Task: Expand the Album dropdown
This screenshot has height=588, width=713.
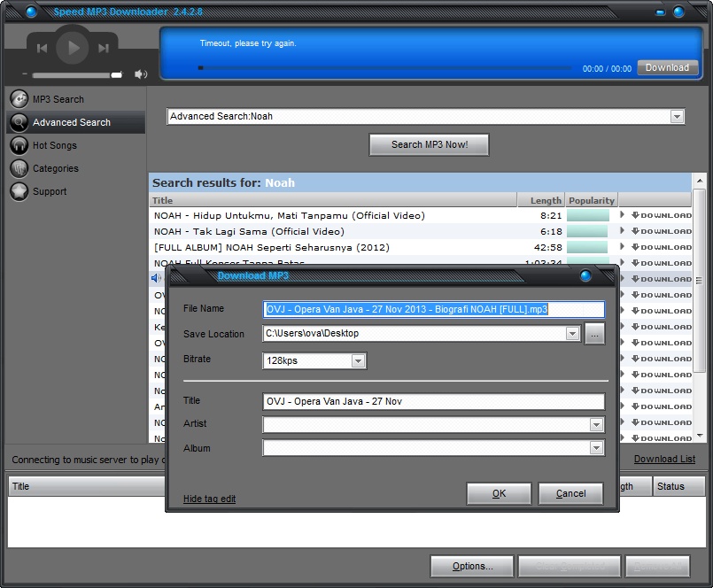Action: (x=596, y=448)
